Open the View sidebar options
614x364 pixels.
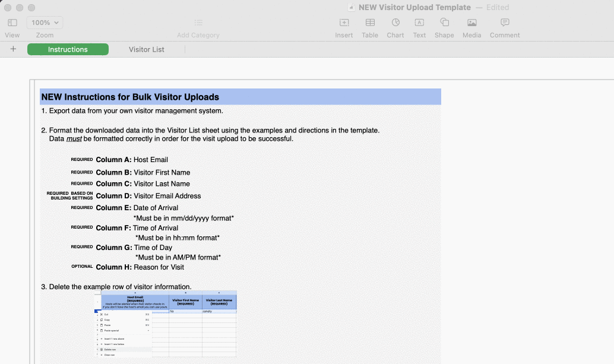(x=12, y=23)
